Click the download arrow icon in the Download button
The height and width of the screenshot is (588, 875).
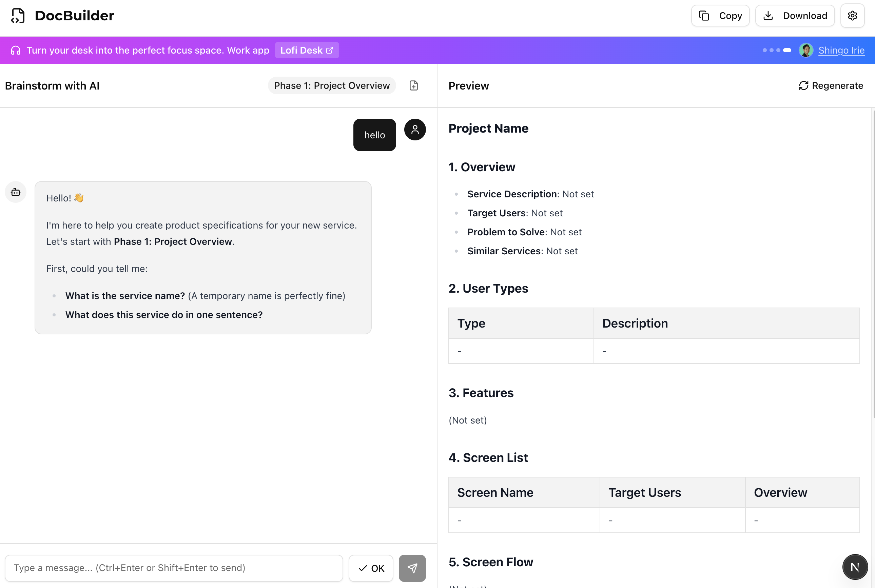pyautogui.click(x=769, y=15)
